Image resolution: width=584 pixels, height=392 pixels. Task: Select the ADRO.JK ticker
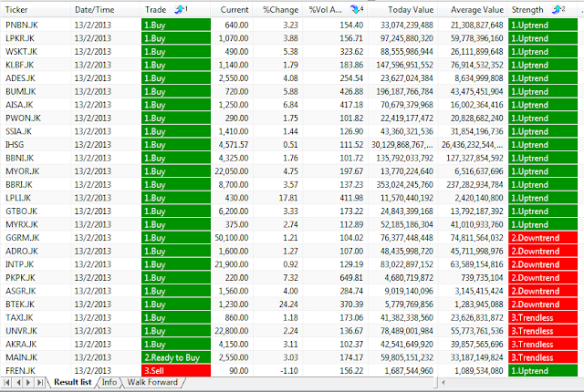[x=22, y=252]
